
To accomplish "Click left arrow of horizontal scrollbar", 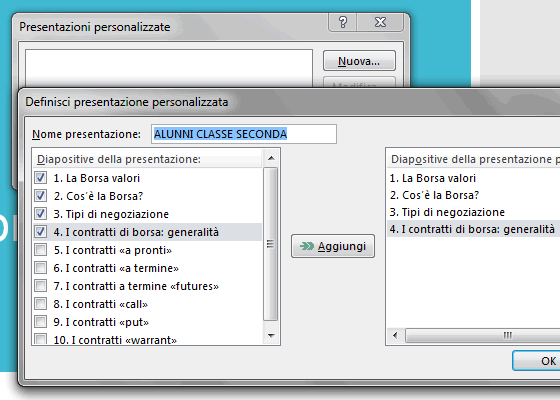I will [x=395, y=335].
